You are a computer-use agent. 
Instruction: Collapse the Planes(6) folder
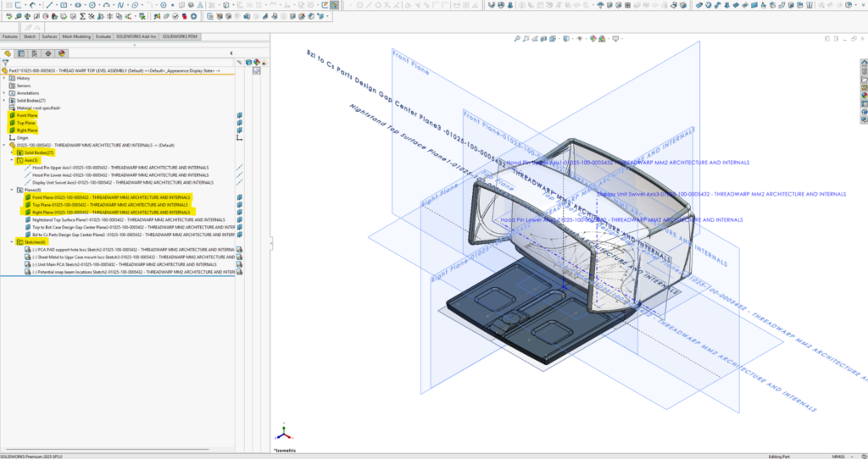click(x=12, y=190)
